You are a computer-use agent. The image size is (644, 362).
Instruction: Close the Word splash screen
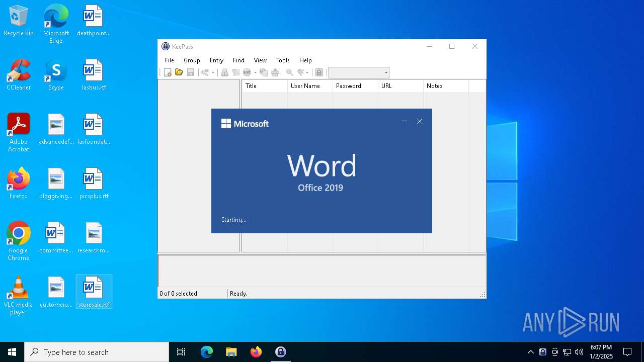[x=420, y=121]
